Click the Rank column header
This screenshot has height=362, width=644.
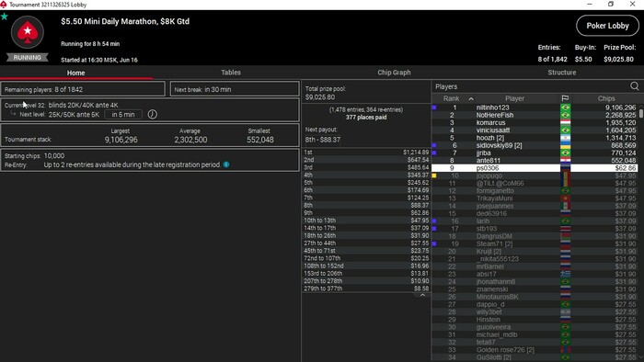pos(452,98)
